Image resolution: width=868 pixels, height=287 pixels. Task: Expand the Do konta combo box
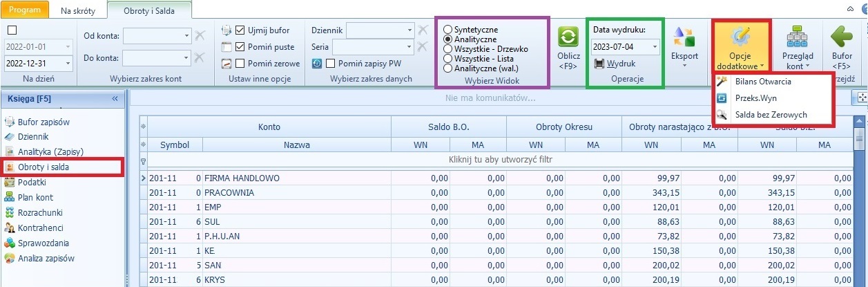pos(187,58)
